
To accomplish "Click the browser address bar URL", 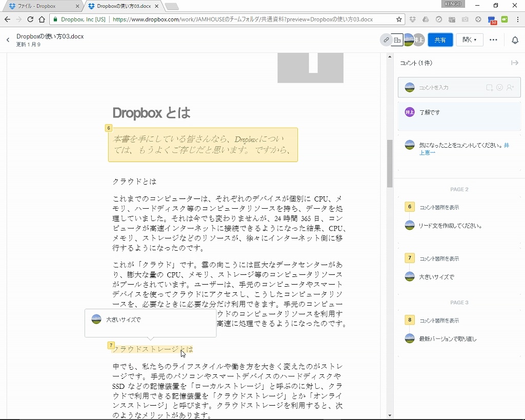I will click(243, 19).
